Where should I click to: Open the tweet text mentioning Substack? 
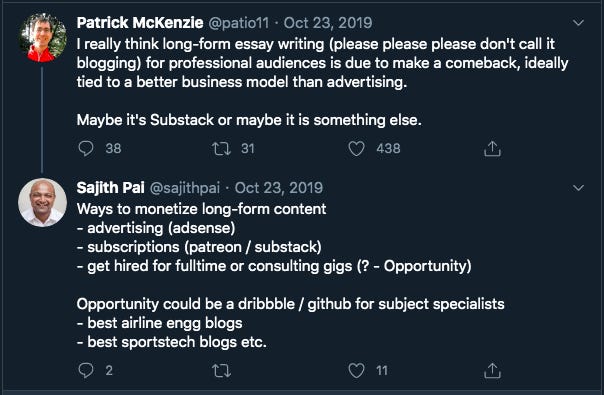pyautogui.click(x=322, y=82)
